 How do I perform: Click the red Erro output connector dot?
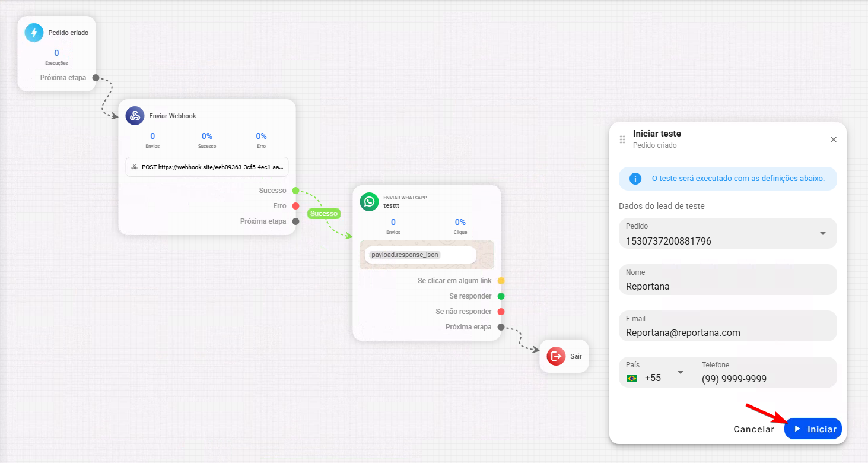pyautogui.click(x=296, y=206)
